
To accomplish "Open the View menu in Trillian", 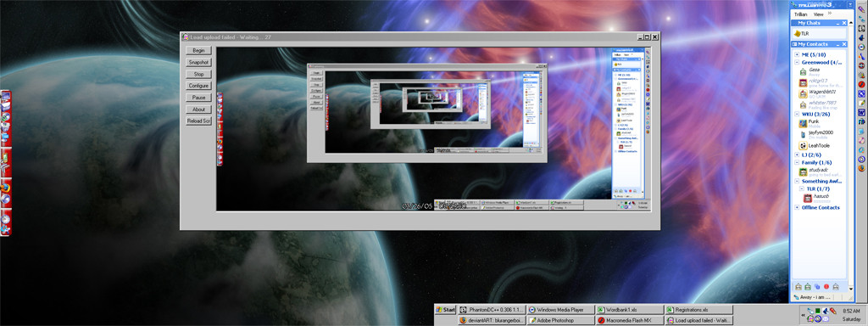I will pyautogui.click(x=818, y=14).
